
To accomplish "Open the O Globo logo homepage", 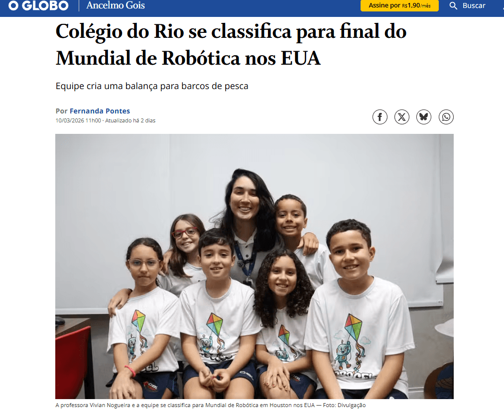I will (x=38, y=5).
